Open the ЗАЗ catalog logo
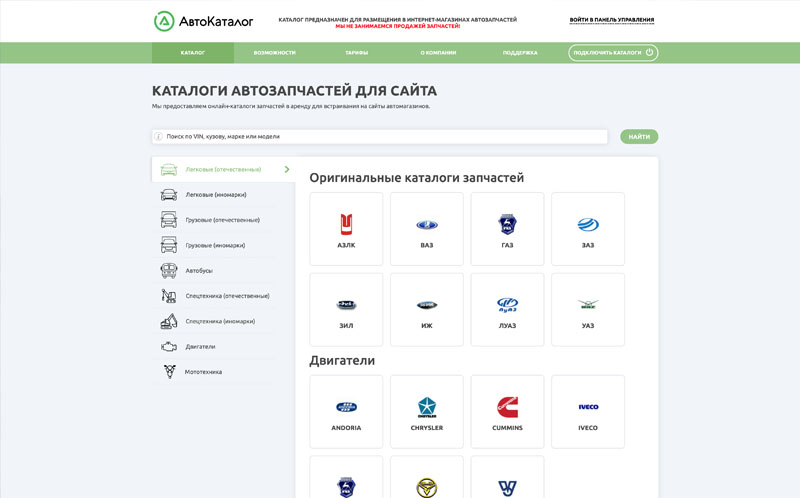Screen dimensions: 800x498 (x=588, y=225)
